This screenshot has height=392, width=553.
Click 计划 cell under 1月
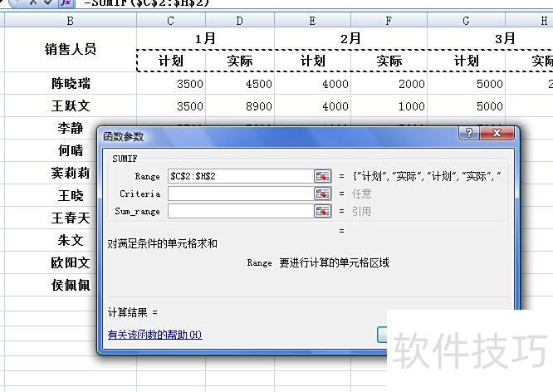(171, 61)
